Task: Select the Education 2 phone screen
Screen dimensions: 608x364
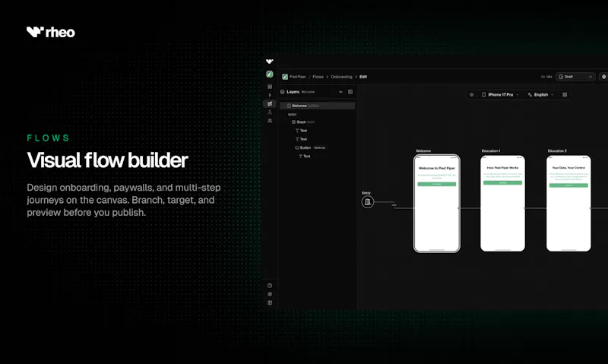Action: pyautogui.click(x=568, y=204)
